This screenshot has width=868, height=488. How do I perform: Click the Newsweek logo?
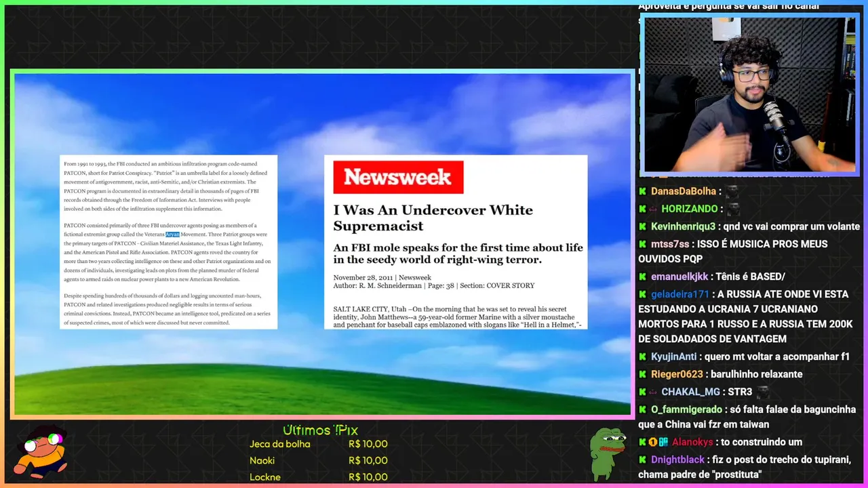click(398, 177)
